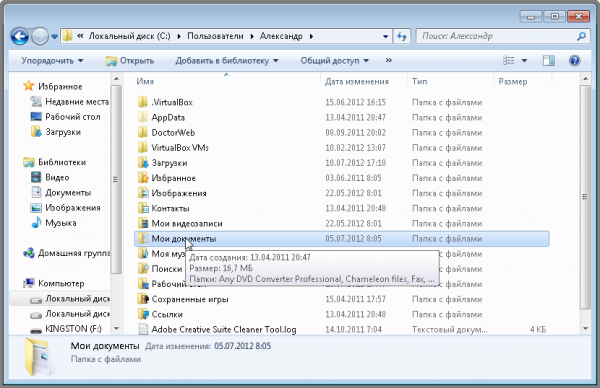Open Help with the question mark icon
This screenshot has height=388, width=600.
(574, 60)
